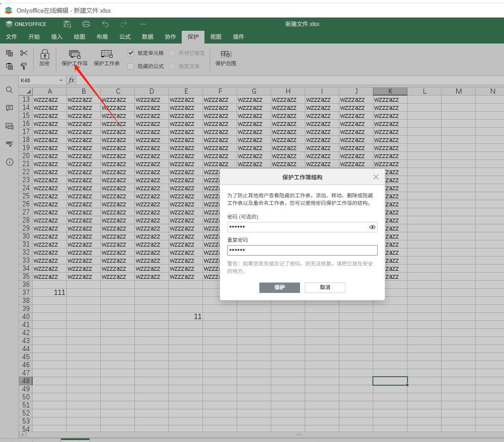Click the wzzzazz cell in column D, row 20
The height and width of the screenshot is (442, 504).
click(x=152, y=156)
